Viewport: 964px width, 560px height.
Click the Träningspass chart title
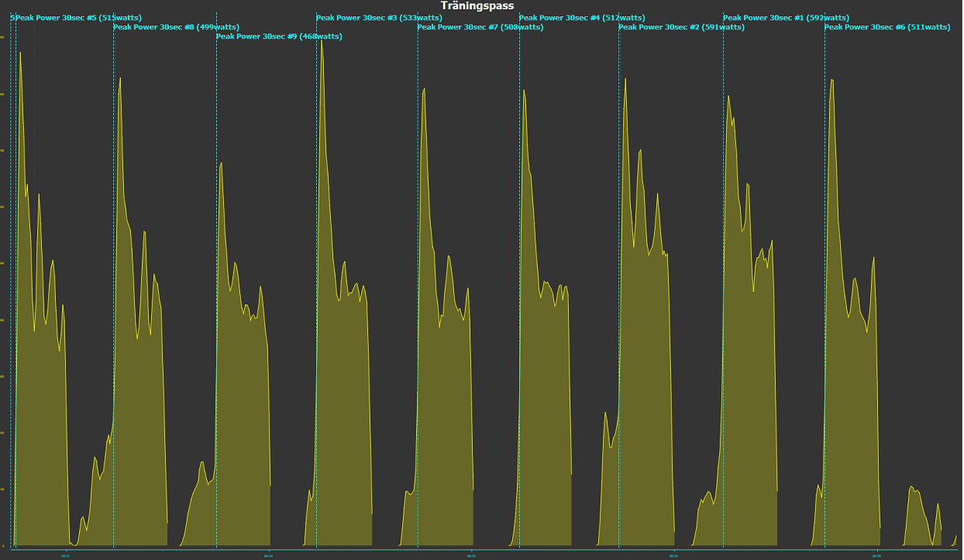point(477,6)
